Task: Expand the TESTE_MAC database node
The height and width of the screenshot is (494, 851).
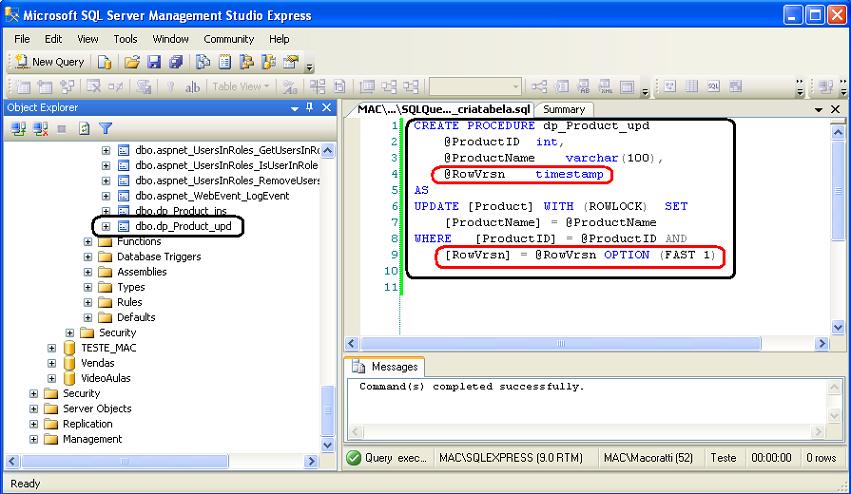Action: pyautogui.click(x=52, y=348)
